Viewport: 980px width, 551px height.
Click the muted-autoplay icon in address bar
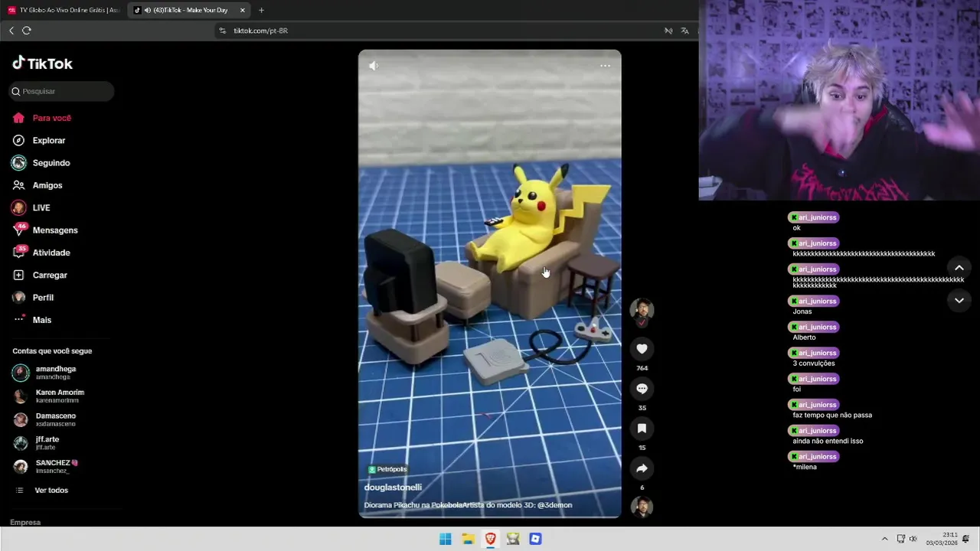click(x=668, y=31)
